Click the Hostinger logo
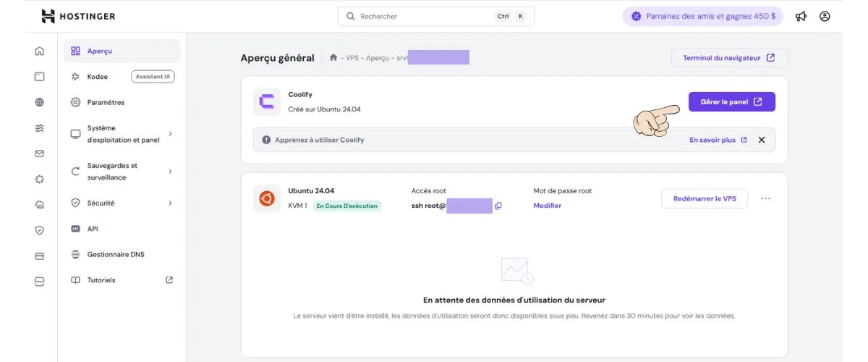This screenshot has height=362, width=868. (78, 16)
